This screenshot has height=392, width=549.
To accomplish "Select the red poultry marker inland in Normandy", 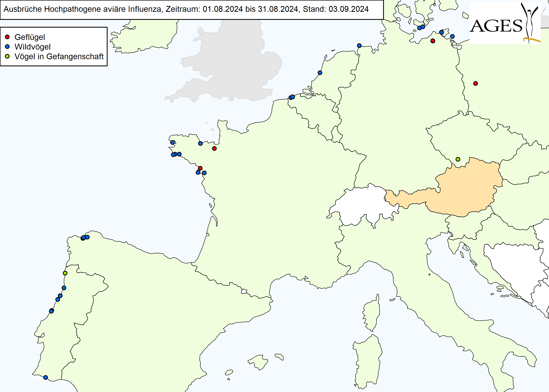I will [214, 148].
